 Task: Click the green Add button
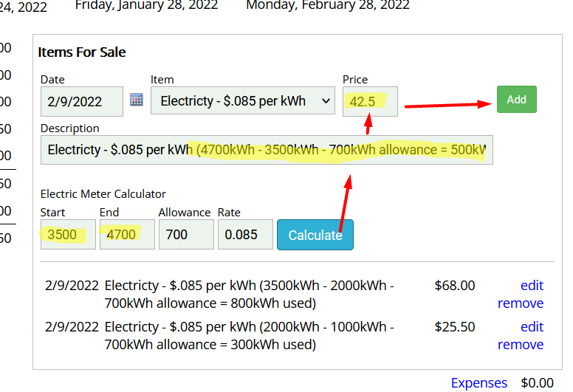(516, 100)
